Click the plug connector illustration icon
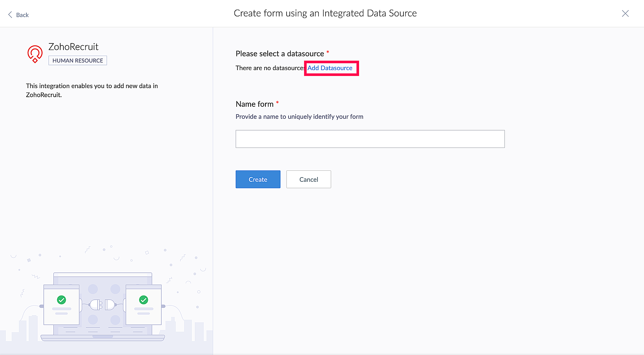The height and width of the screenshot is (355, 644). pos(102,305)
